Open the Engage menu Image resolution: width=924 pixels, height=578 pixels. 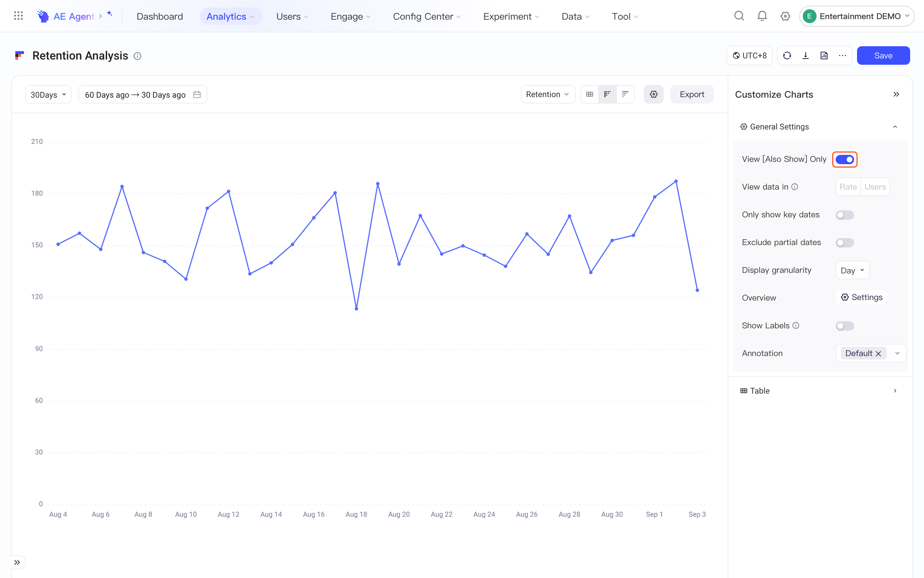[x=351, y=16]
